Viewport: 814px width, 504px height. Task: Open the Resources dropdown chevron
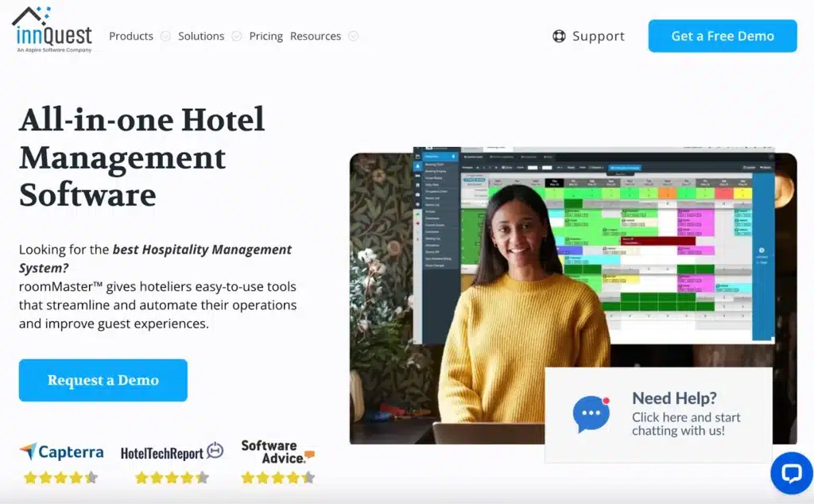coord(355,36)
